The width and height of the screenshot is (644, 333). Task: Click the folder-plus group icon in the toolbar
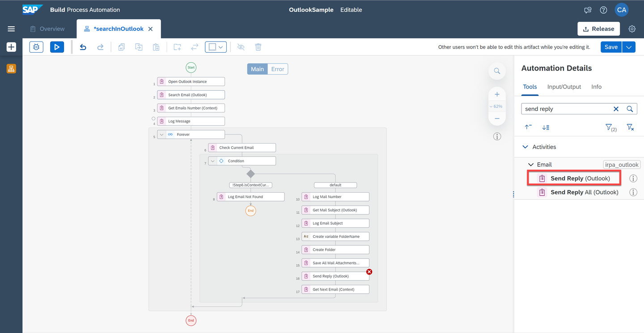click(178, 47)
